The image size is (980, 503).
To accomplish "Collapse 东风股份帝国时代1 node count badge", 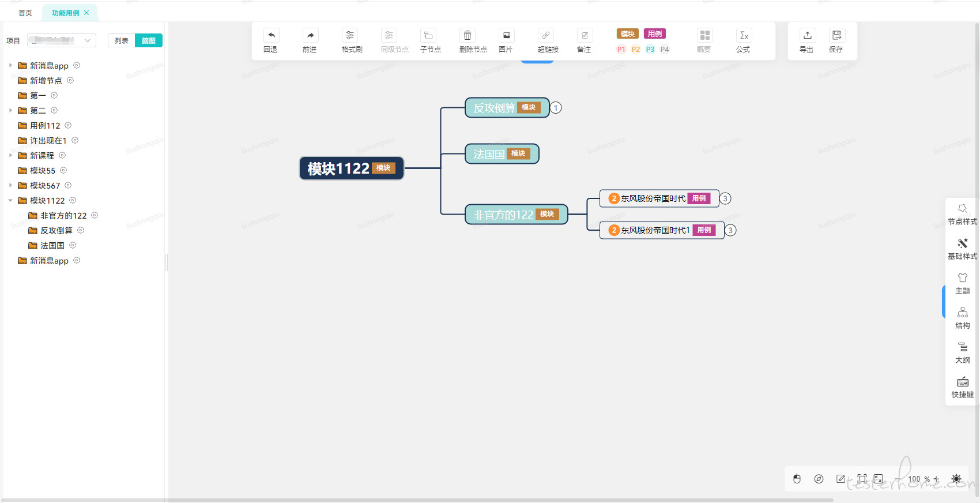I will [730, 230].
